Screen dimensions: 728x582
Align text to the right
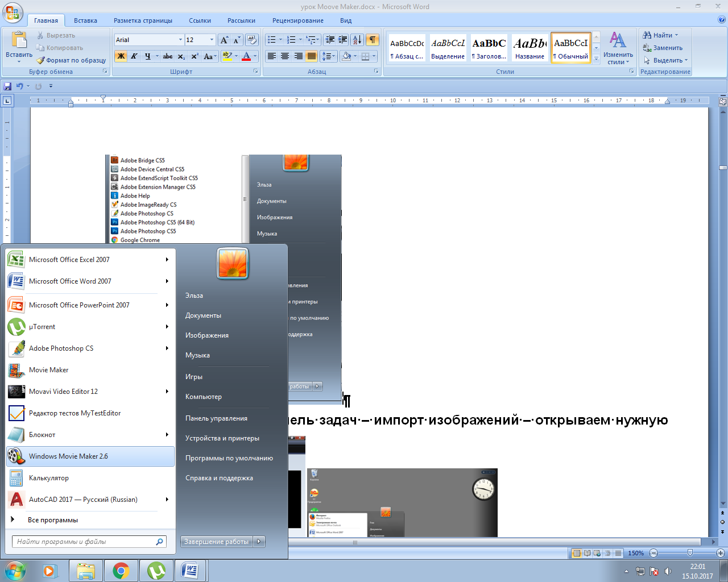[298, 56]
